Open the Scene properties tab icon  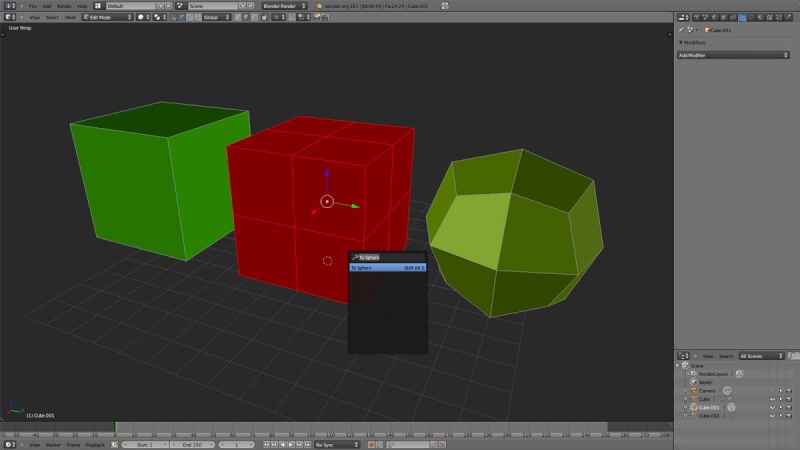(x=706, y=17)
